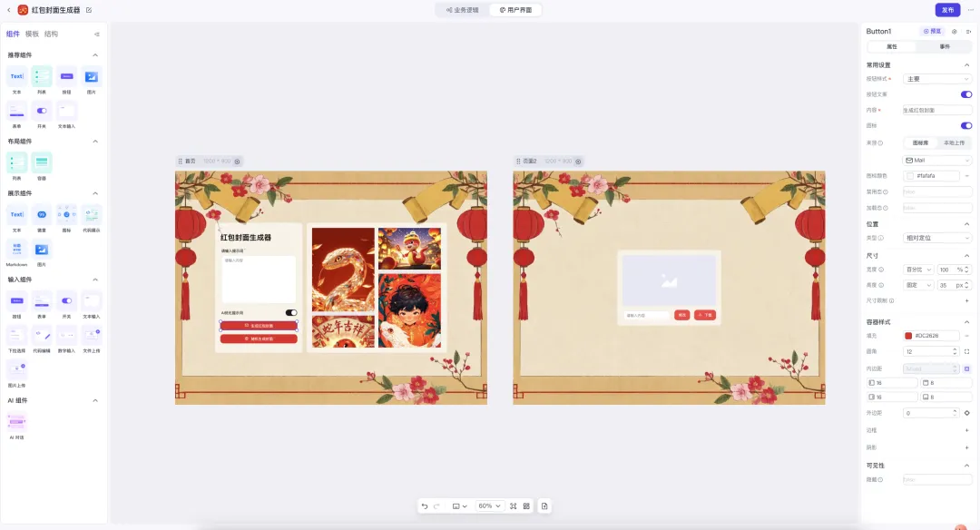Toggle the 图标 switch in properties

pyautogui.click(x=966, y=125)
